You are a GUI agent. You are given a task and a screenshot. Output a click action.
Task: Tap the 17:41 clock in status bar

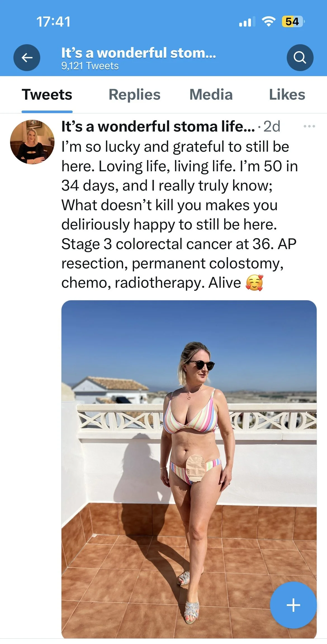click(x=53, y=22)
